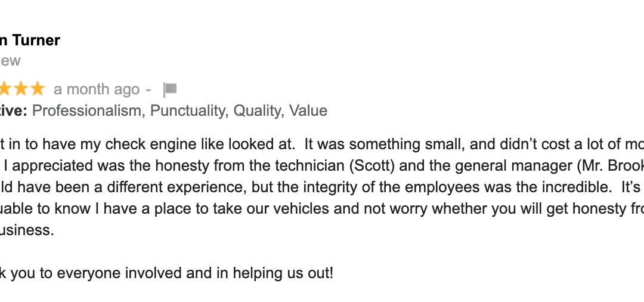
Task: Click the 'a month ago' timestamp
Action: (97, 89)
